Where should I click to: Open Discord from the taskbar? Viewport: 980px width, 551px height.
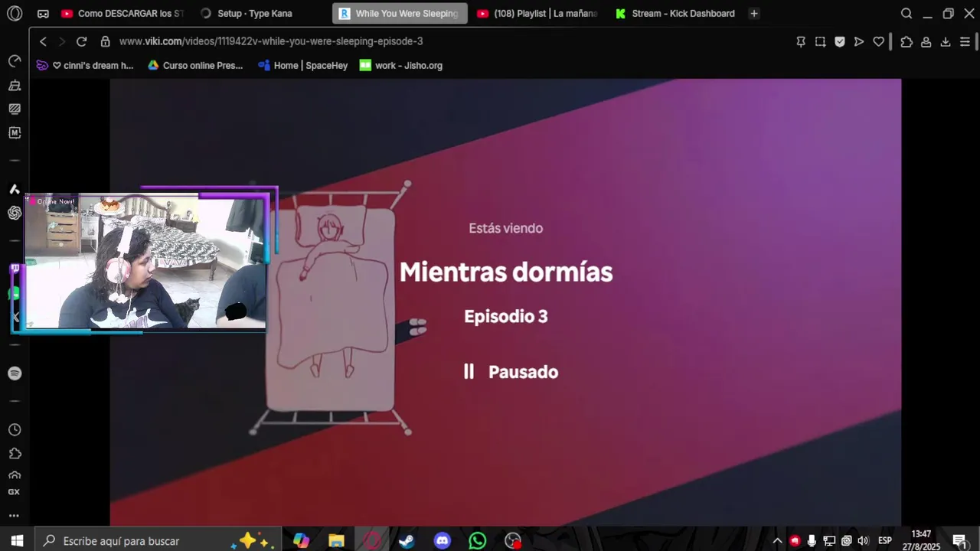pyautogui.click(x=443, y=541)
